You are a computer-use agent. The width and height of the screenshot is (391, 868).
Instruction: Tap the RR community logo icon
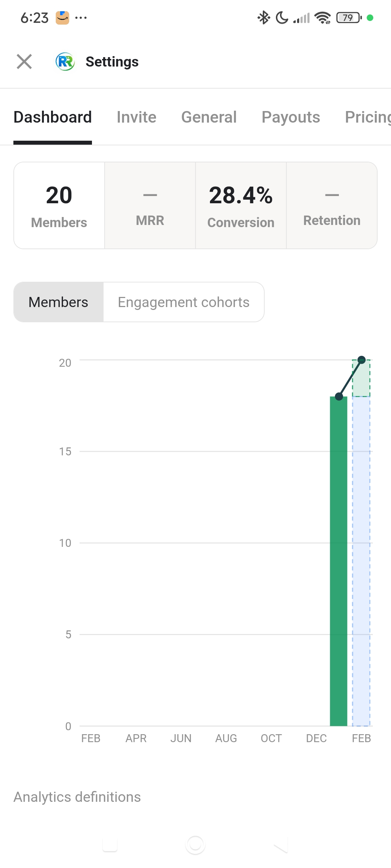(x=65, y=61)
